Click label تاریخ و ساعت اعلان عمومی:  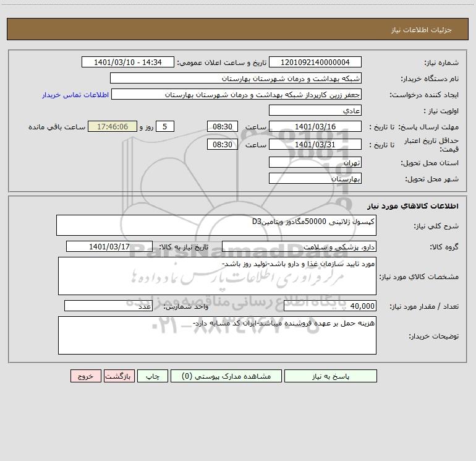pyautogui.click(x=222, y=62)
